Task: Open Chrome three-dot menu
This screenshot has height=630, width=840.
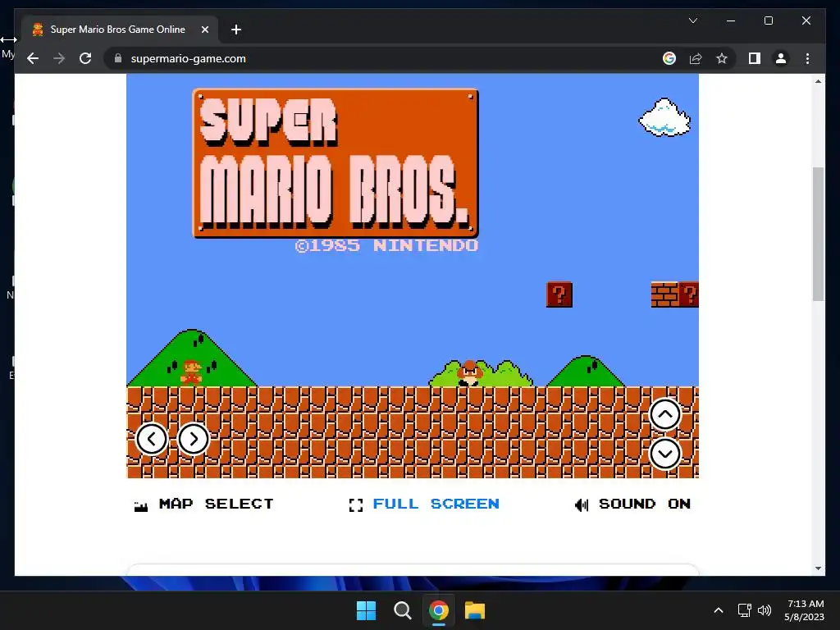Action: tap(807, 58)
